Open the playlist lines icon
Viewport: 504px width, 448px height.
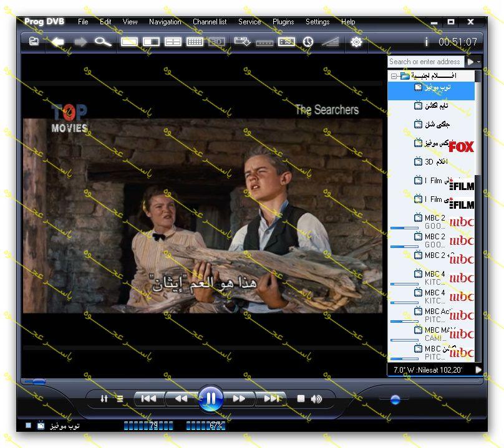(120, 399)
